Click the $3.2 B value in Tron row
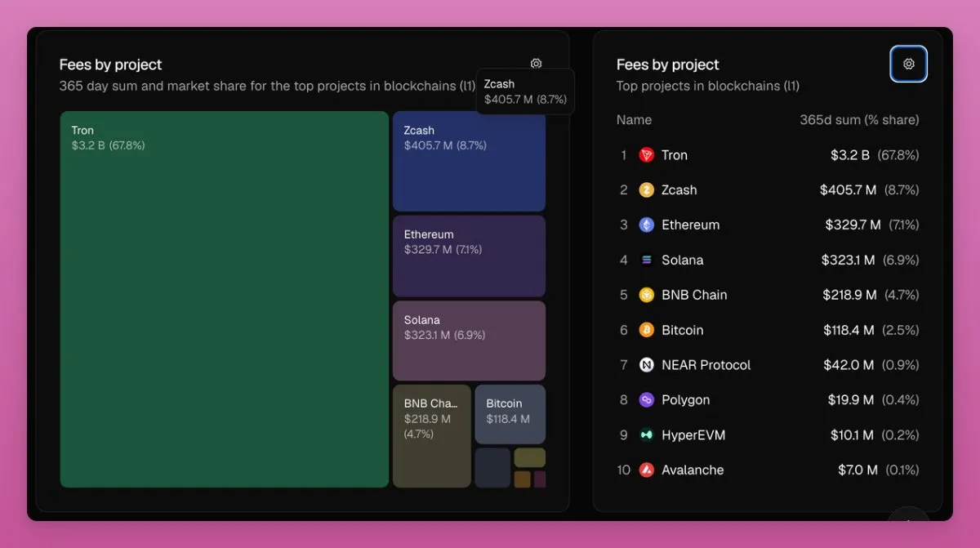The height and width of the screenshot is (548, 980). point(850,155)
